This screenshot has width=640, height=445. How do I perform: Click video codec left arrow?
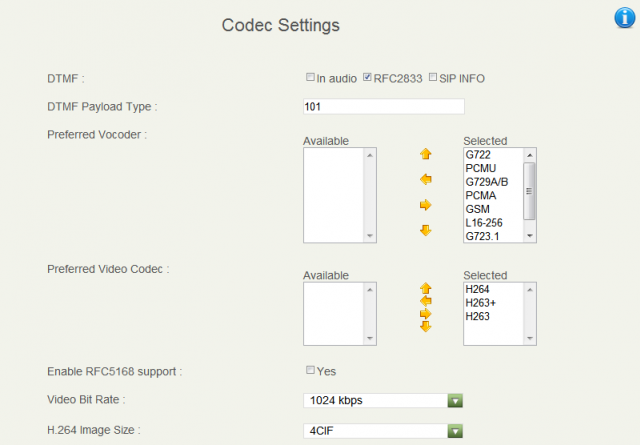pyautogui.click(x=426, y=301)
